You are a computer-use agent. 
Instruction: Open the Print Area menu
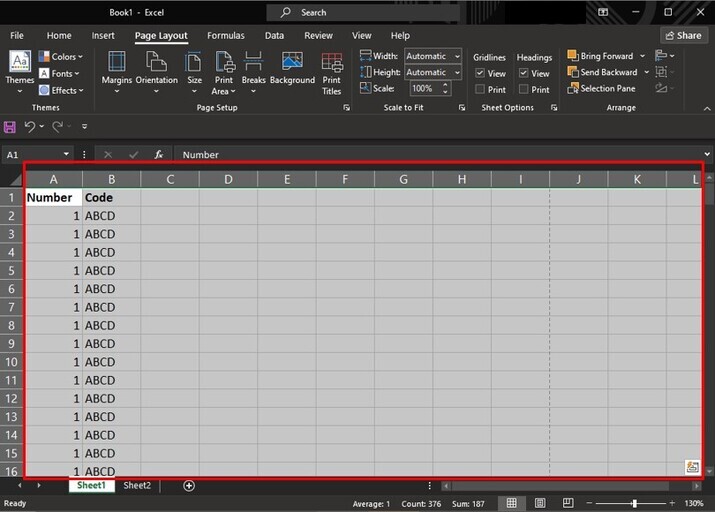tap(224, 70)
